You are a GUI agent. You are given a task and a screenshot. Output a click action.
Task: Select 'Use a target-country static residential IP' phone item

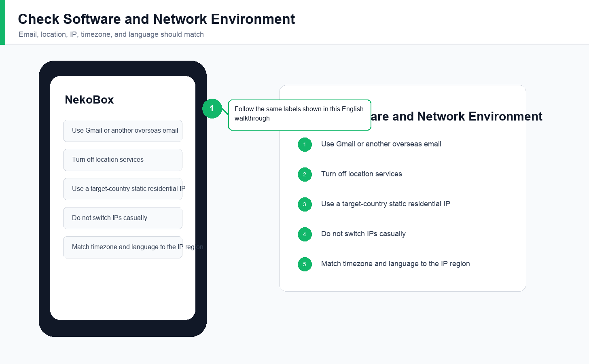click(123, 189)
